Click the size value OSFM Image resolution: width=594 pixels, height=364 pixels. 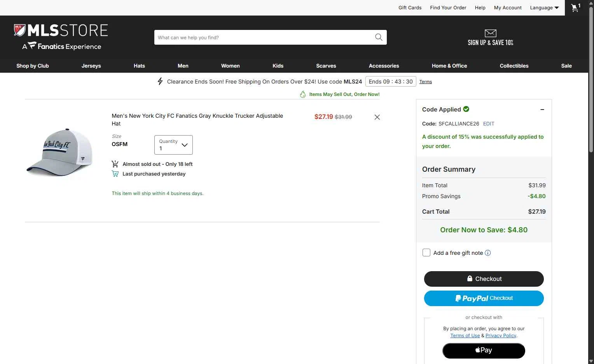[x=120, y=144]
